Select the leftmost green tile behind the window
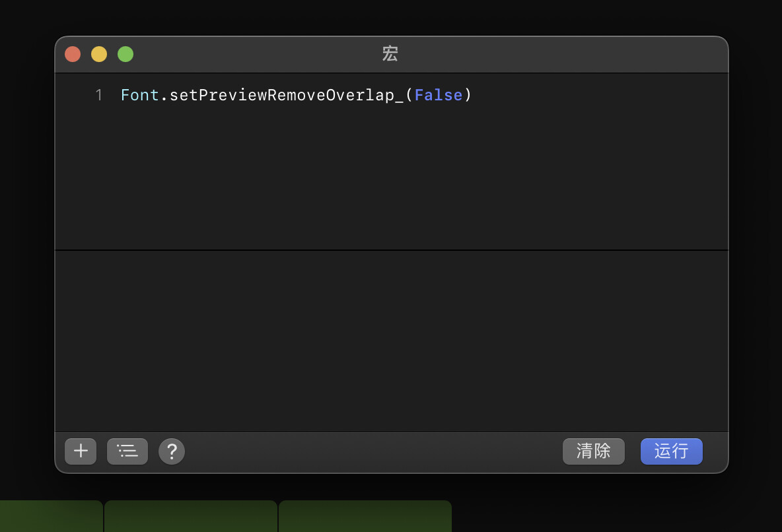Image resolution: width=782 pixels, height=532 pixels. [50, 516]
